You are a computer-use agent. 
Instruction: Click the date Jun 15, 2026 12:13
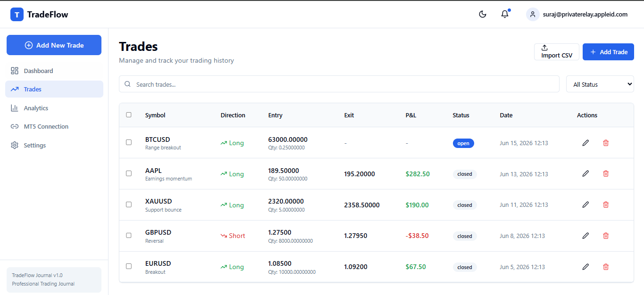coord(524,143)
